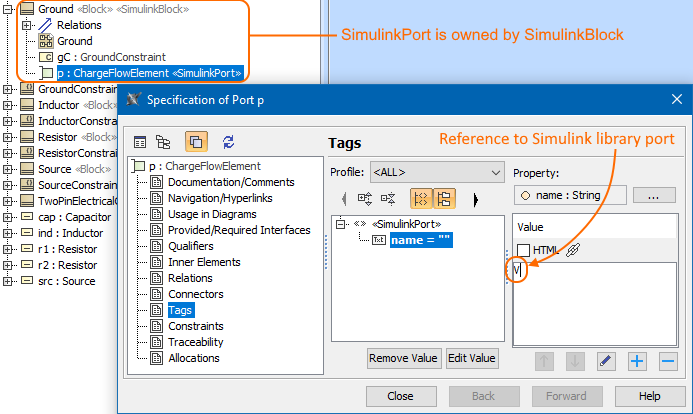Collapse the SimulinkPort stereotype tree node
This screenshot has width=693, height=414.
341,223
